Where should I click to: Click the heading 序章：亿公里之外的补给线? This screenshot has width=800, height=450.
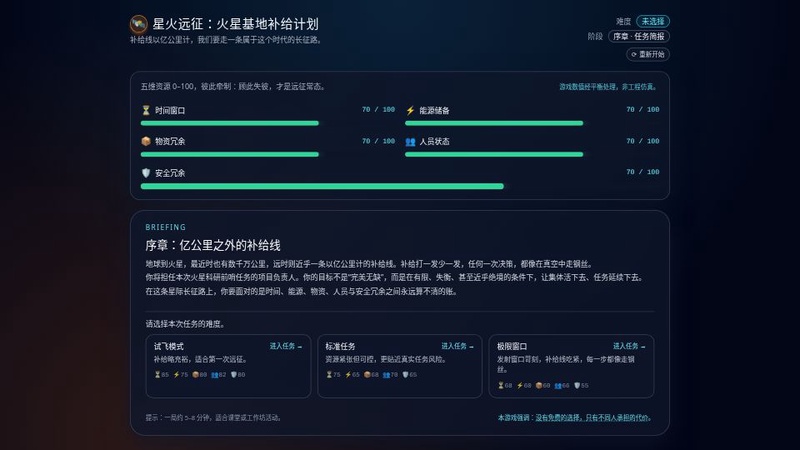pos(213,245)
